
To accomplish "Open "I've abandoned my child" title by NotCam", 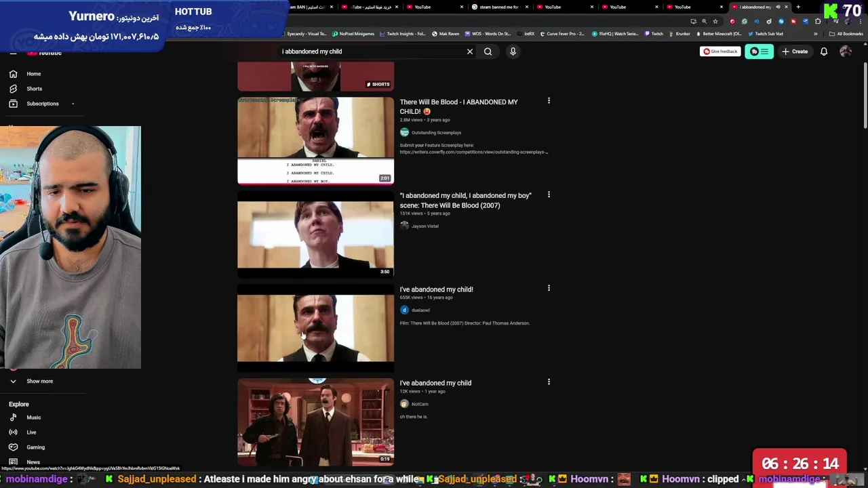I will (x=435, y=383).
